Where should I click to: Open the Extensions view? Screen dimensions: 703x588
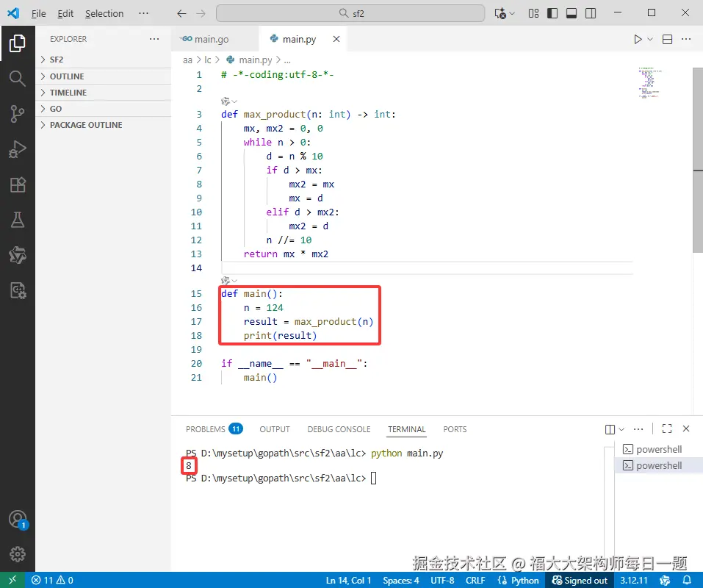(18, 184)
